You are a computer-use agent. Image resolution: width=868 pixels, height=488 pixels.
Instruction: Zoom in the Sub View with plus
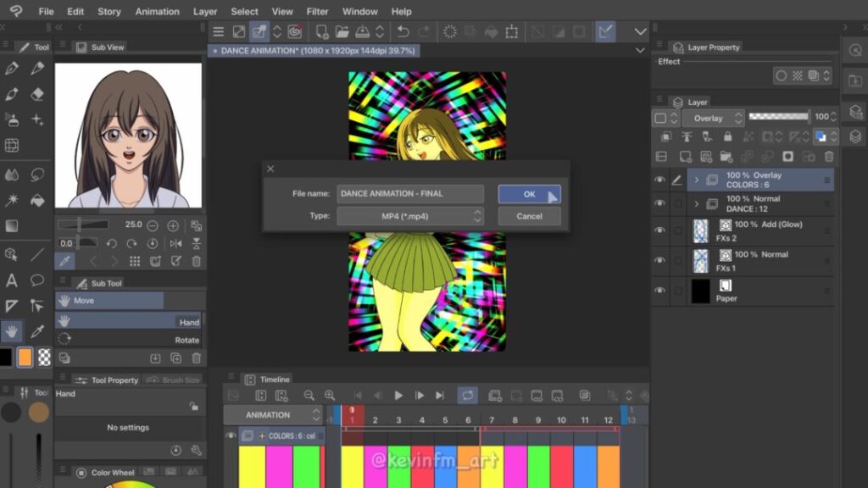tap(173, 225)
